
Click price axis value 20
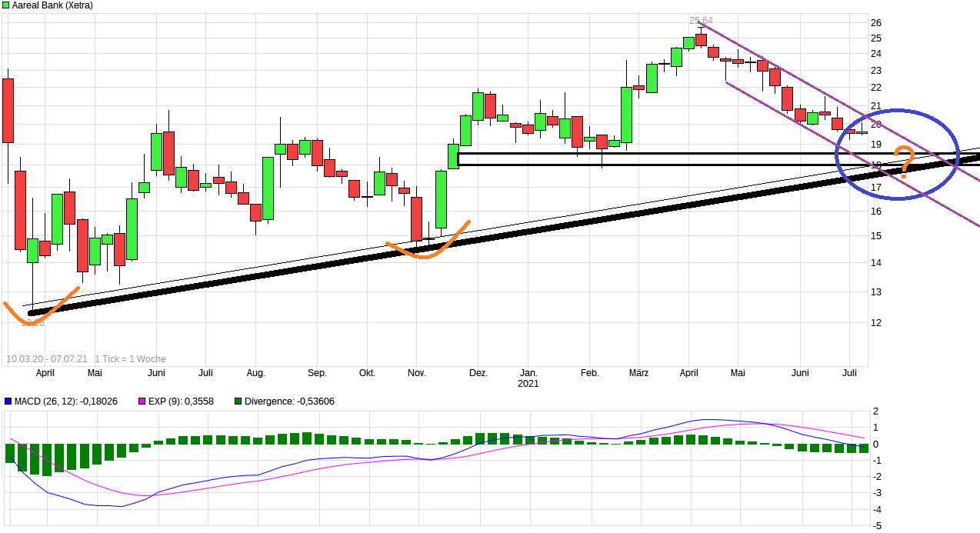(x=876, y=125)
